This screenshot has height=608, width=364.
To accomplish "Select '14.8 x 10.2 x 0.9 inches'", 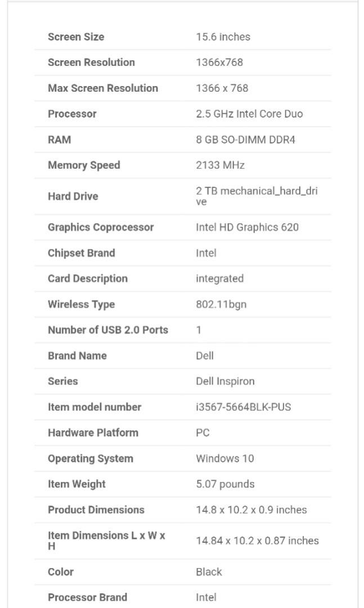I will pos(251,510).
